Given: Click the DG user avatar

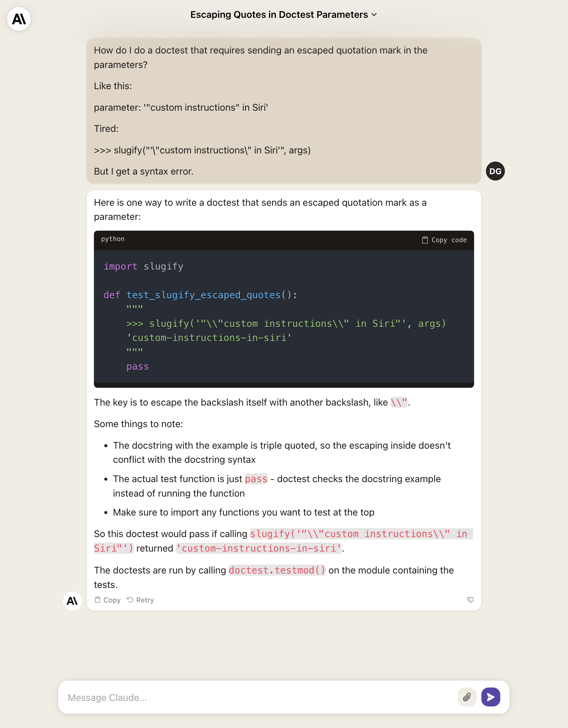Looking at the screenshot, I should (x=495, y=171).
